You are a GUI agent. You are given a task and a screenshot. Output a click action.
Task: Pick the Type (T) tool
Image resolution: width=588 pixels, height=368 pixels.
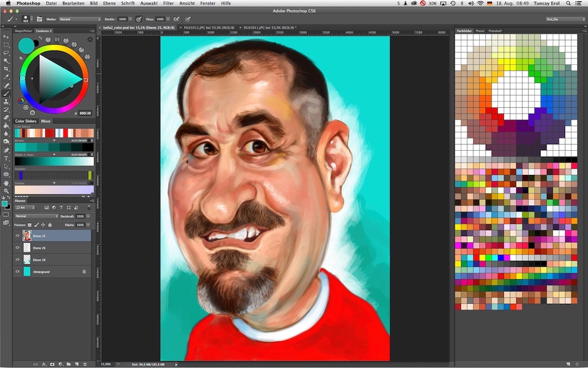[x=6, y=158]
